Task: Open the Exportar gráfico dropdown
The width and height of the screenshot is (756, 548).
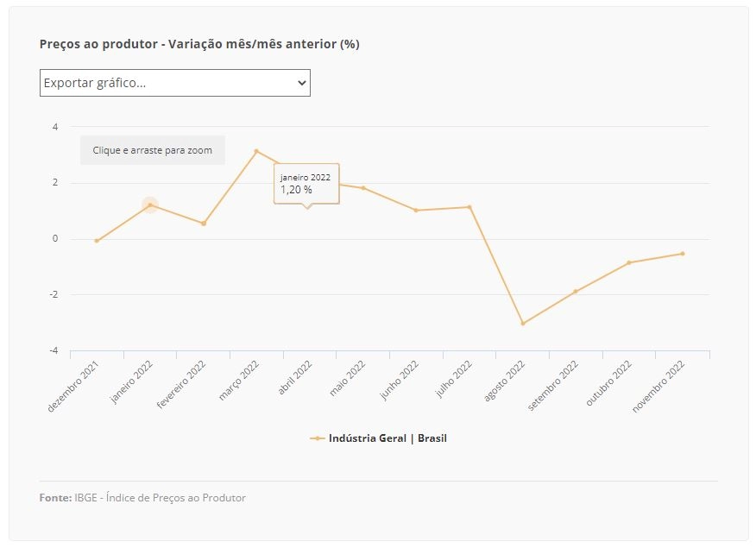Action: coord(175,83)
